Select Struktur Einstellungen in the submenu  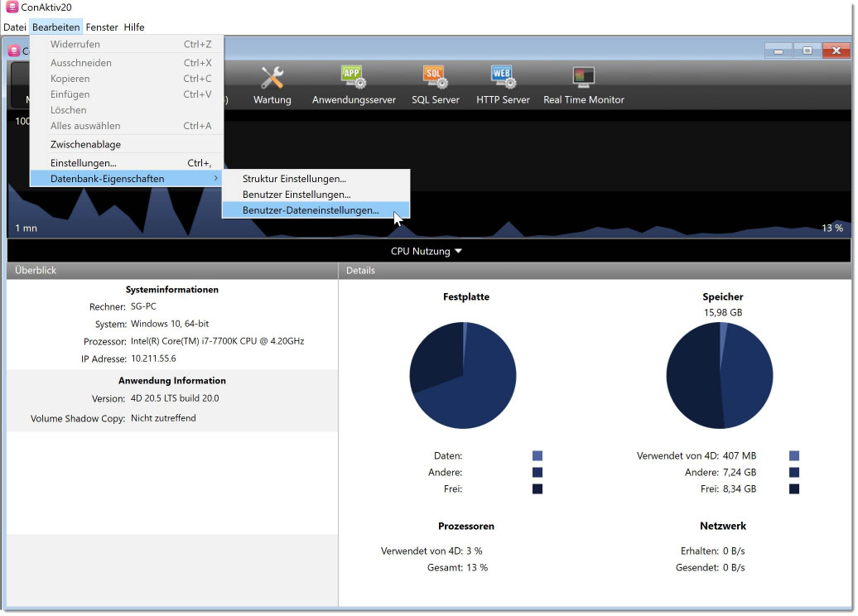(x=294, y=179)
